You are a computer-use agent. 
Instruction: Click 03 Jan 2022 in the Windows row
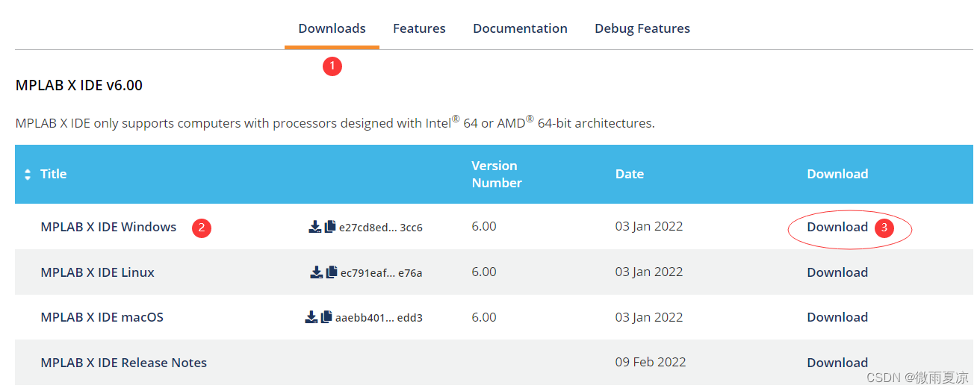649,226
